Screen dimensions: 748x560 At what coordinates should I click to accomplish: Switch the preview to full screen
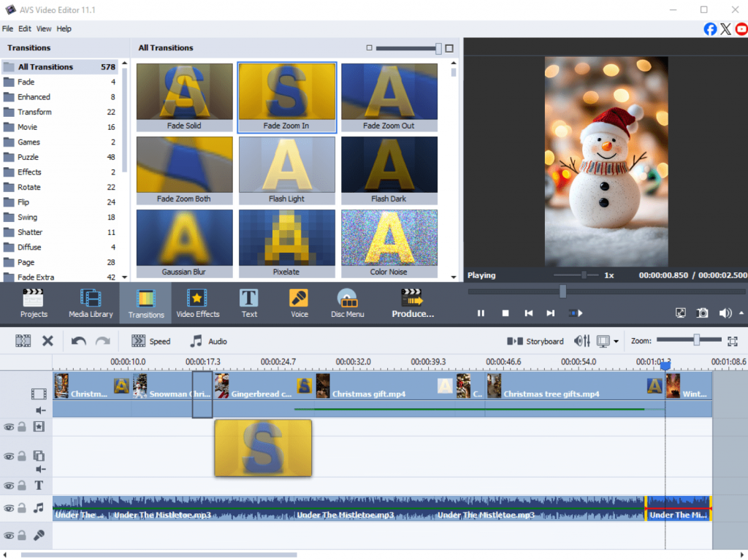(681, 313)
